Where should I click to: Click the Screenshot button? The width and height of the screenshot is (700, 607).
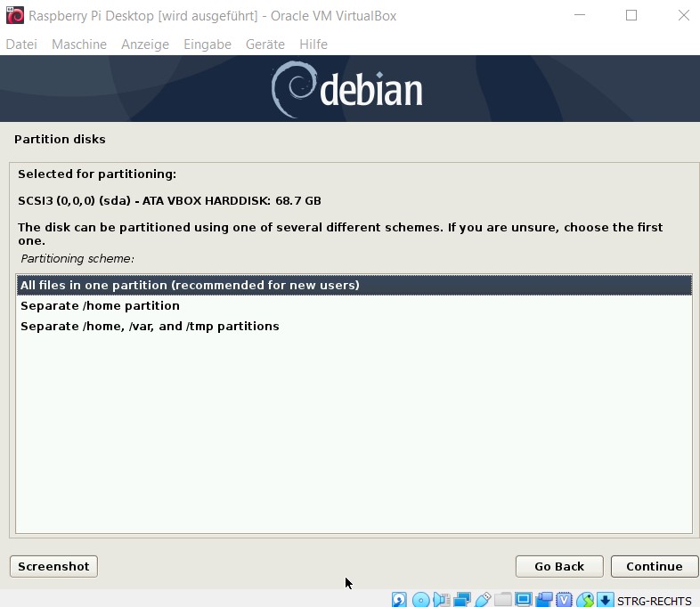pyautogui.click(x=53, y=566)
